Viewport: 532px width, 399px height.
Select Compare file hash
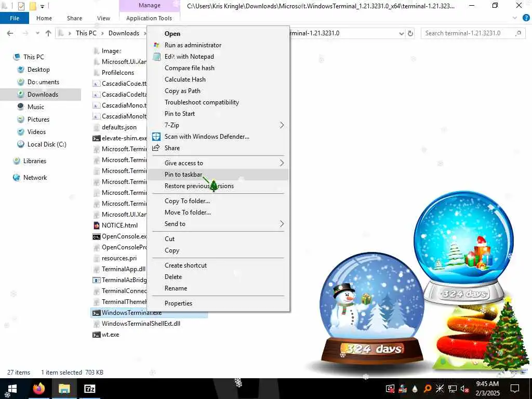pos(219,68)
